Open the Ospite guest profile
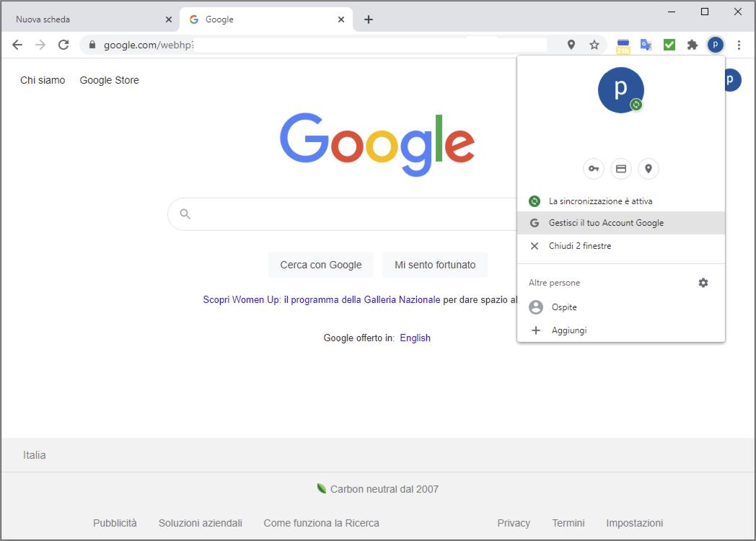This screenshot has width=756, height=541. (621, 307)
